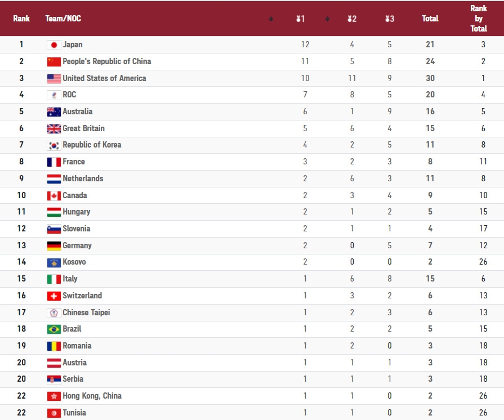Click the Japan flag icon

tap(53, 45)
